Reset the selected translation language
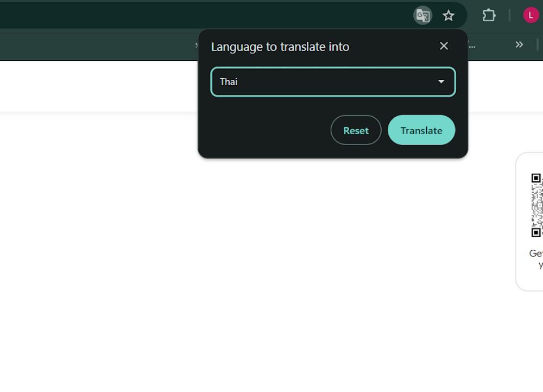Screen dimensions: 543x392 tap(356, 130)
